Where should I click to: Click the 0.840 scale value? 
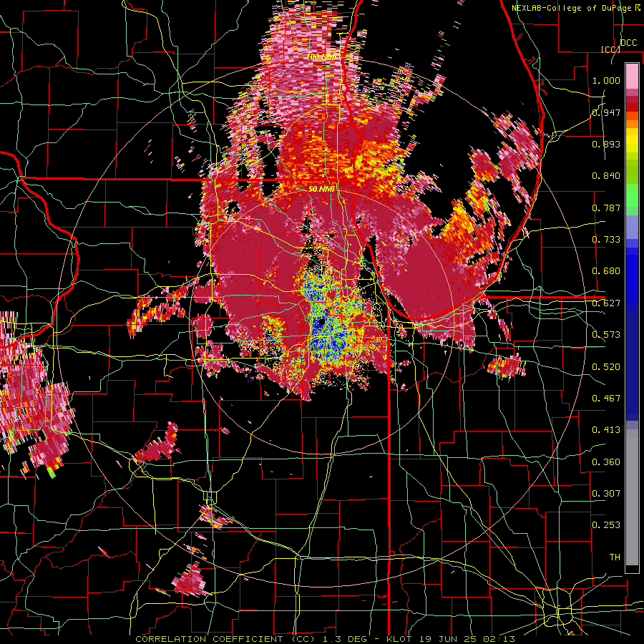(606, 176)
